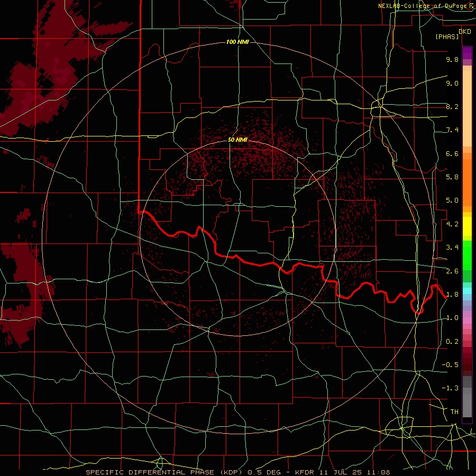Click the -1.3 legend value
This screenshot has height=476, width=476.
point(450,388)
